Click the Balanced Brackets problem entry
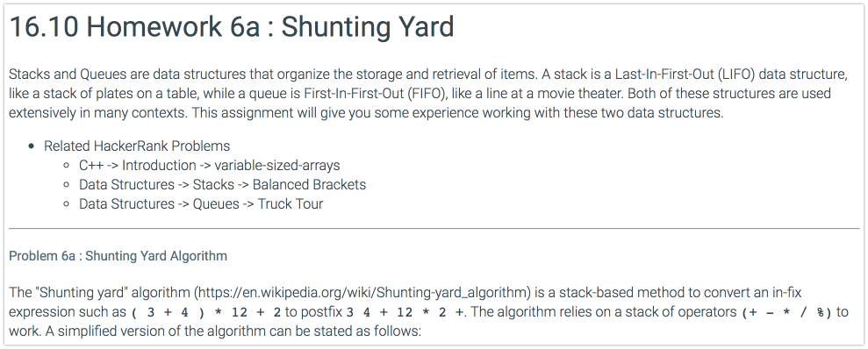The image size is (868, 349). click(x=223, y=185)
